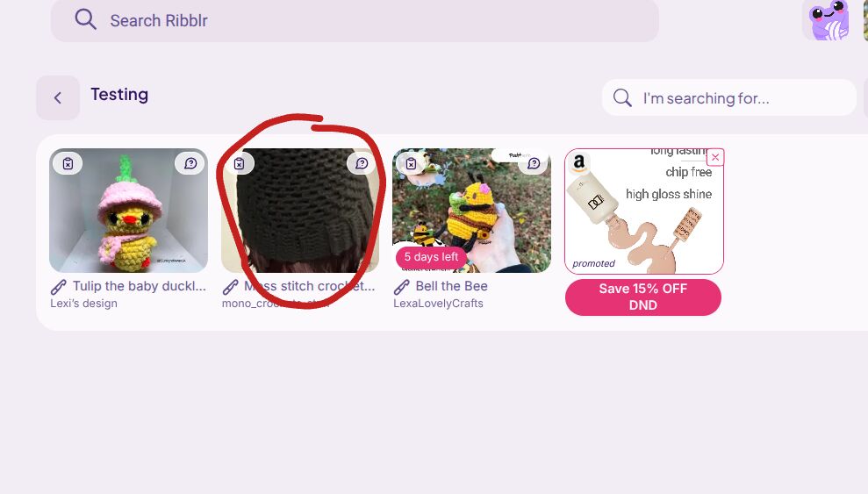Image resolution: width=868 pixels, height=494 pixels.
Task: Open the chat bubble icon on Moss stitch card
Action: pyautogui.click(x=362, y=164)
